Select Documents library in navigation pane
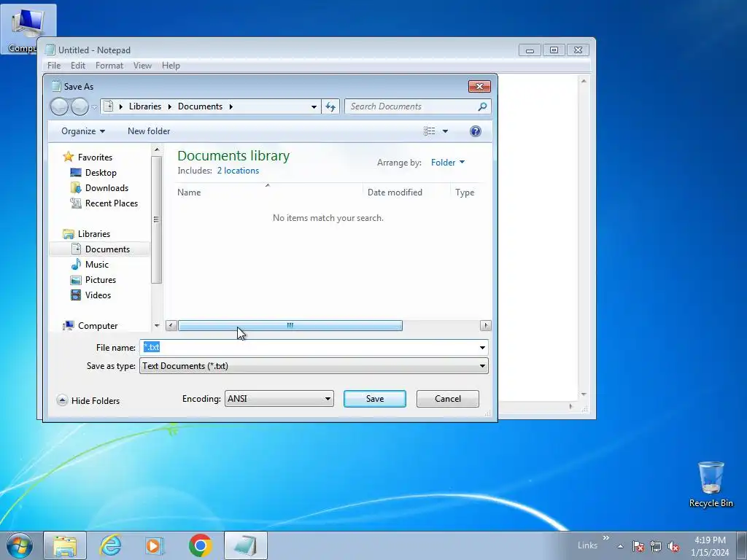This screenshot has width=747, height=560. [x=107, y=249]
